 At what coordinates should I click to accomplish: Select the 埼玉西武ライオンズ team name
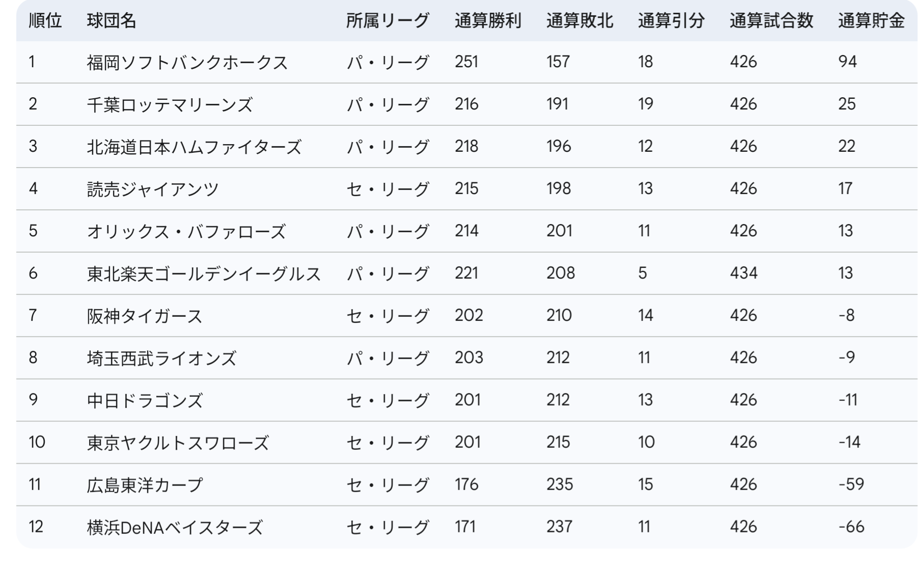(x=161, y=359)
